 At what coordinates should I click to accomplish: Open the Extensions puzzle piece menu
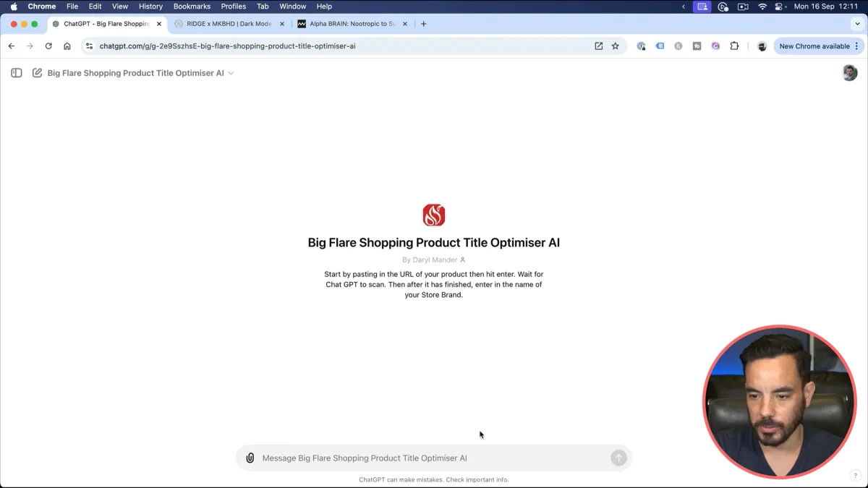tap(734, 46)
